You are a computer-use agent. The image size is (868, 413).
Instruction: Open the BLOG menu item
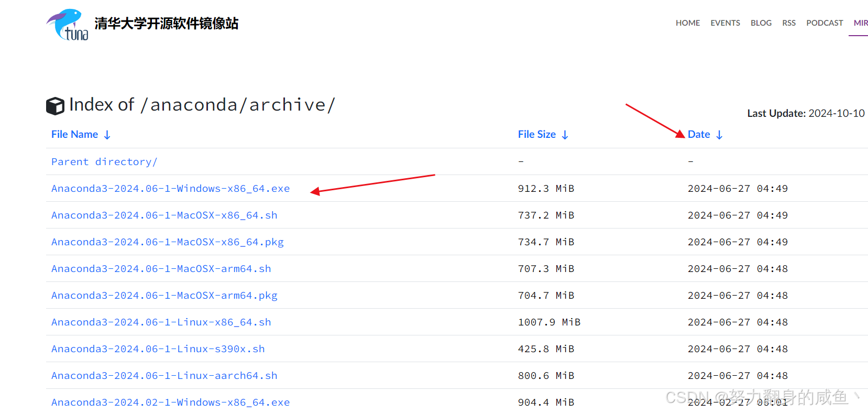pos(761,23)
